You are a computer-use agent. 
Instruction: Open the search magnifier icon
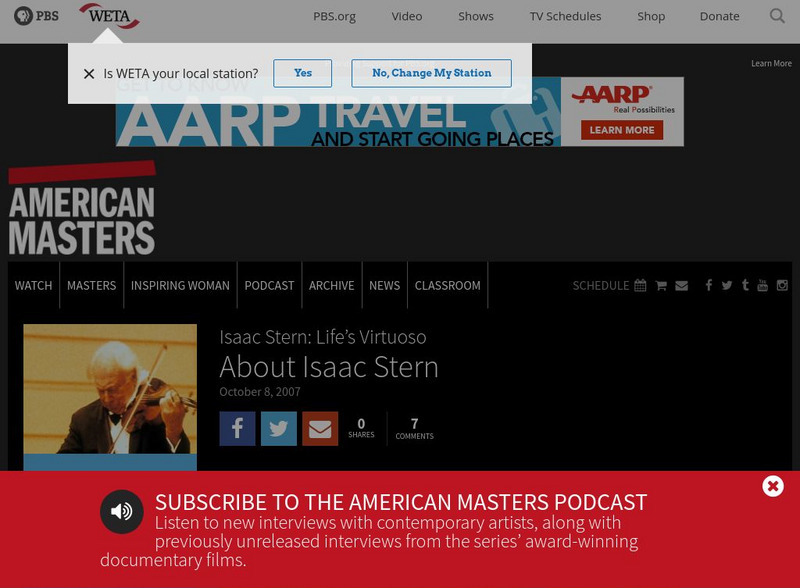click(x=776, y=16)
